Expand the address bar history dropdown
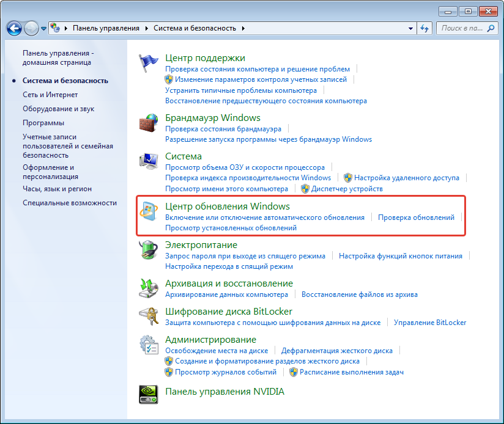Viewport: 504px width, 424px height. coord(410,29)
